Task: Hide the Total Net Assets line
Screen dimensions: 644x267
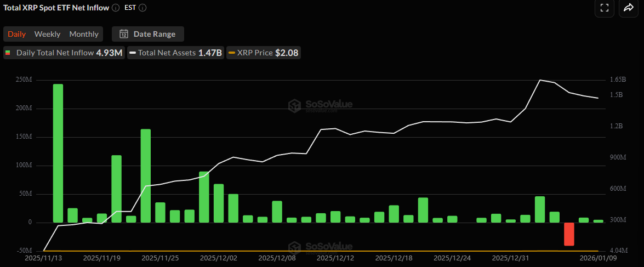Action: coord(175,53)
